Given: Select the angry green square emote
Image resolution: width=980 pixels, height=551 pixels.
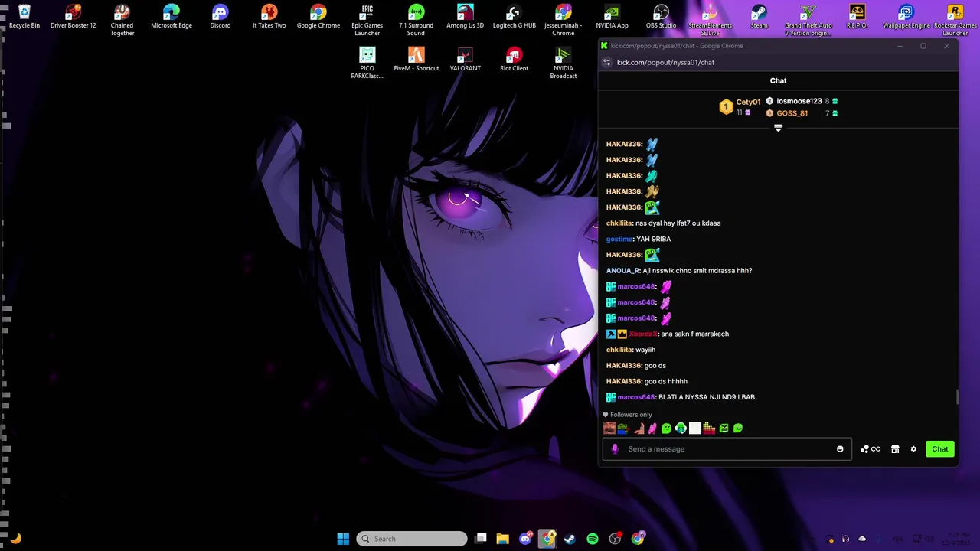Looking at the screenshot, I should pyautogui.click(x=724, y=429).
